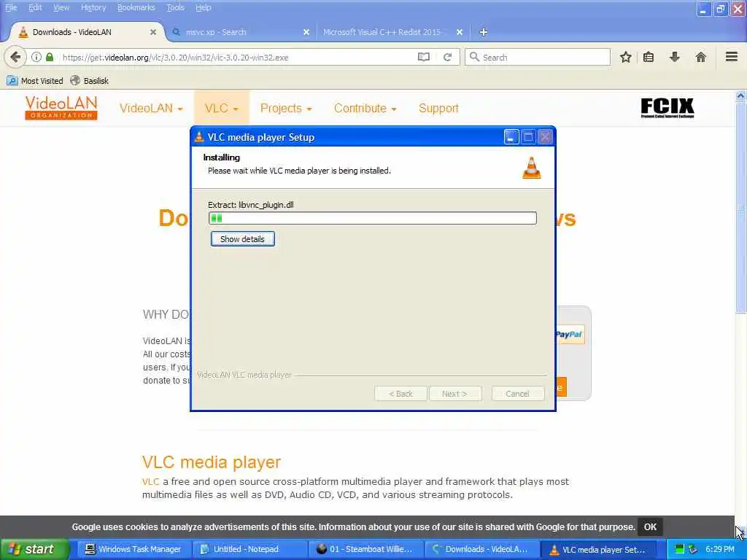This screenshot has width=747, height=560.
Task: Click the VLC cone icon in installer header
Action: 532,168
